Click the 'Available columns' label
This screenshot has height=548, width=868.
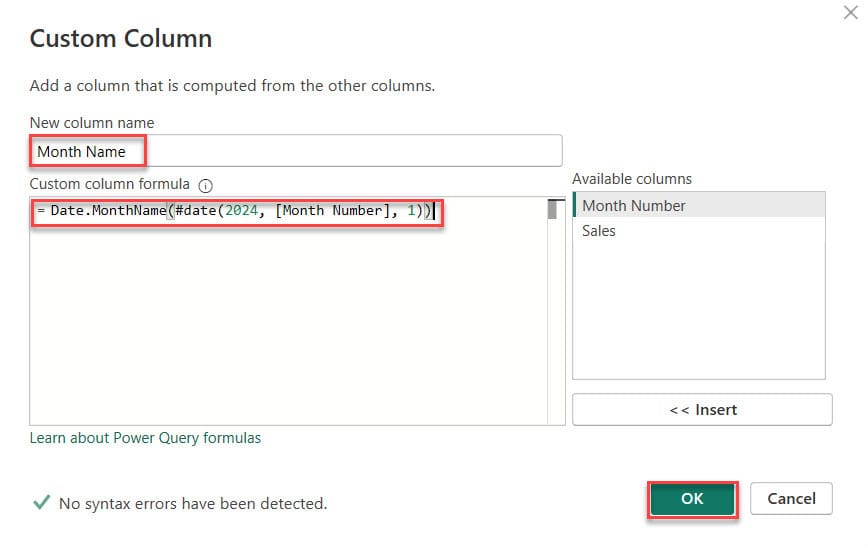point(632,179)
